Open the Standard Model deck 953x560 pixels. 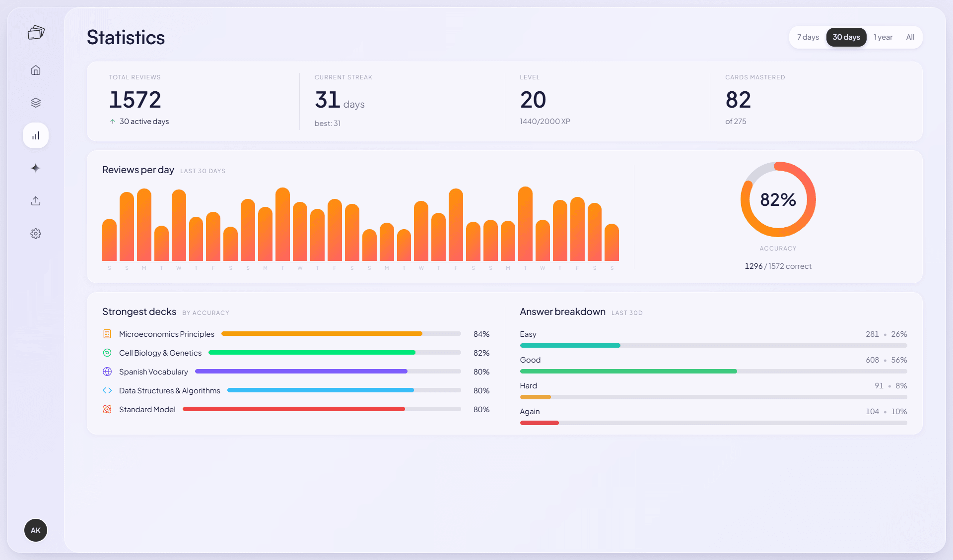147,409
